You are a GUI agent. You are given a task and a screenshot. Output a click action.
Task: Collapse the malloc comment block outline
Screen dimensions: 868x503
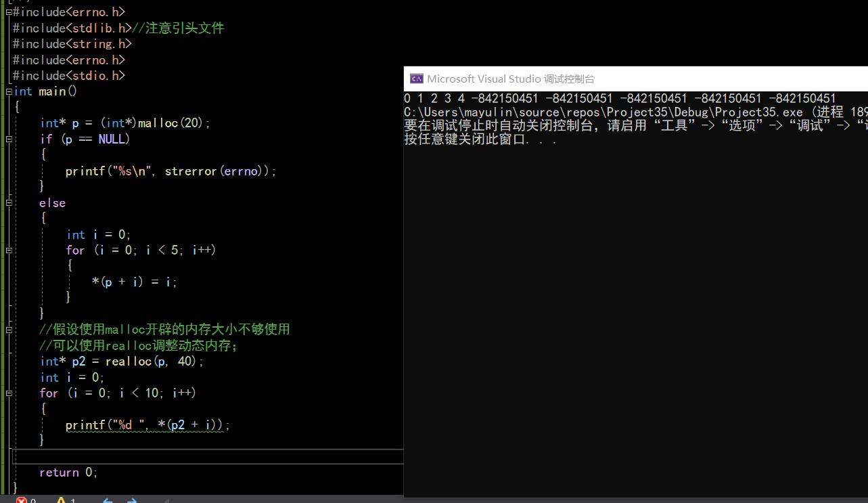tap(9, 330)
